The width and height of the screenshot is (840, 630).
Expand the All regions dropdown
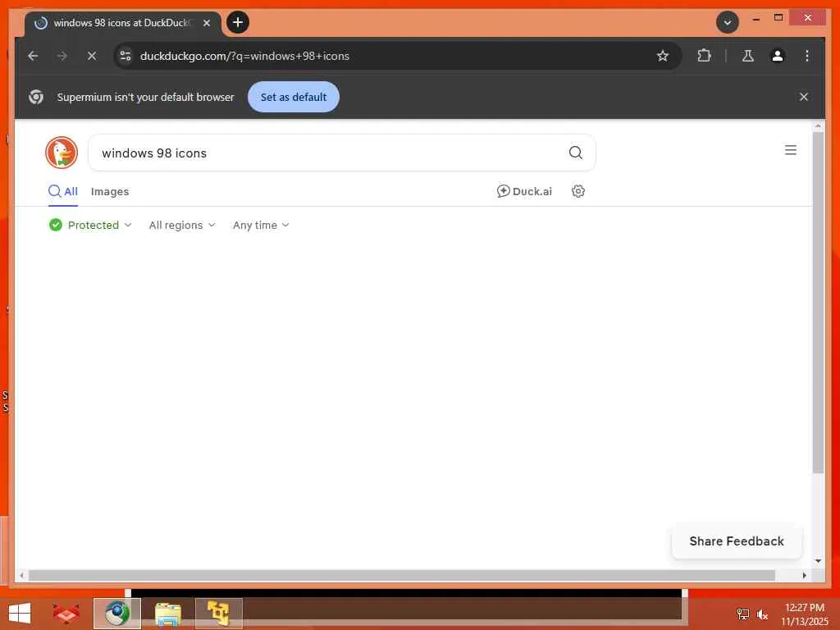(182, 225)
